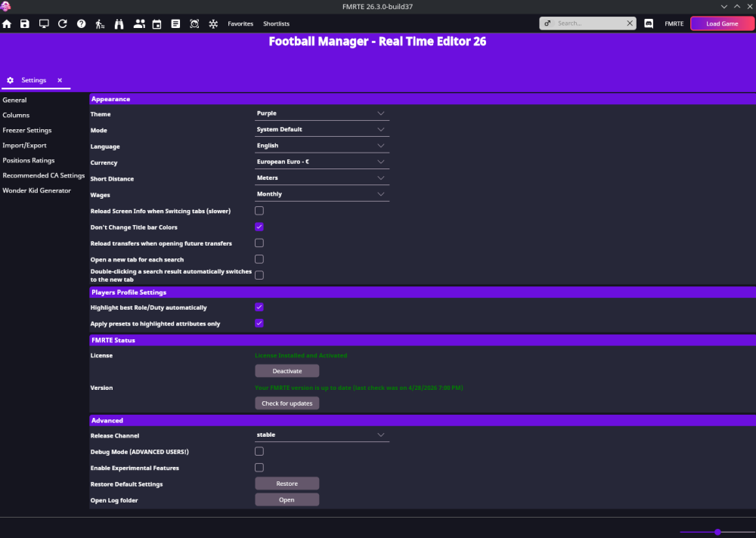Maximize the FMRTE window
The image size is (756, 538).
[x=736, y=6]
